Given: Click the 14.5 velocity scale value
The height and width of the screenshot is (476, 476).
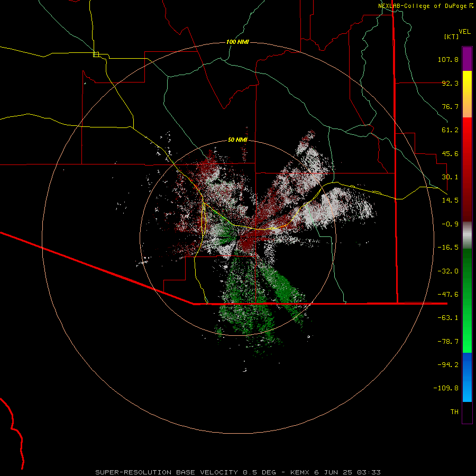Looking at the screenshot, I should coord(450,200).
